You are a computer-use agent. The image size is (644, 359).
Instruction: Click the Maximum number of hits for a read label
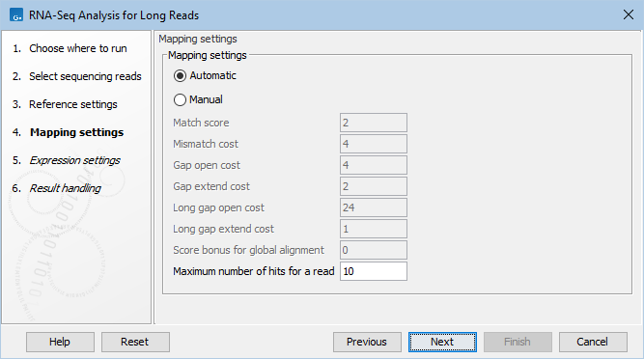253,271
